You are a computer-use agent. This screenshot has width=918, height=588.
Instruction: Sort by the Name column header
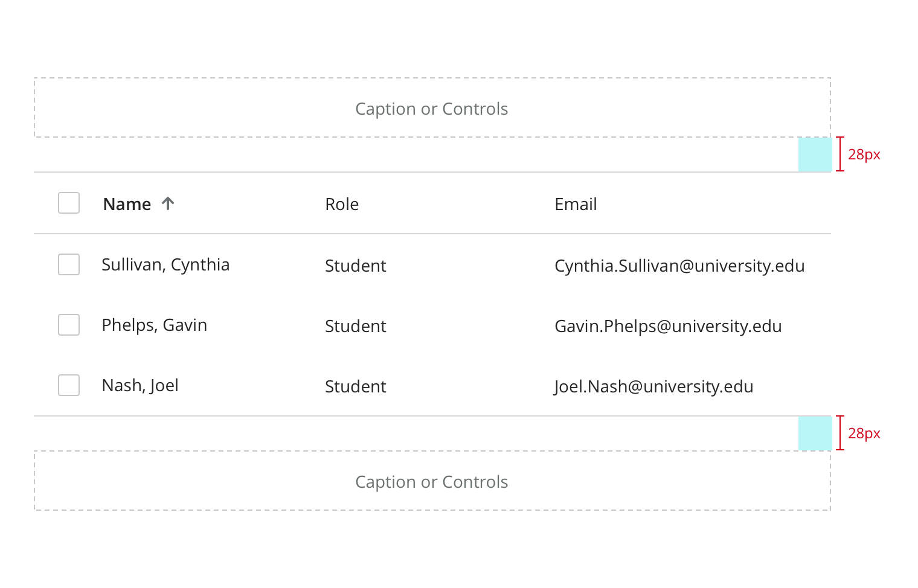(127, 204)
